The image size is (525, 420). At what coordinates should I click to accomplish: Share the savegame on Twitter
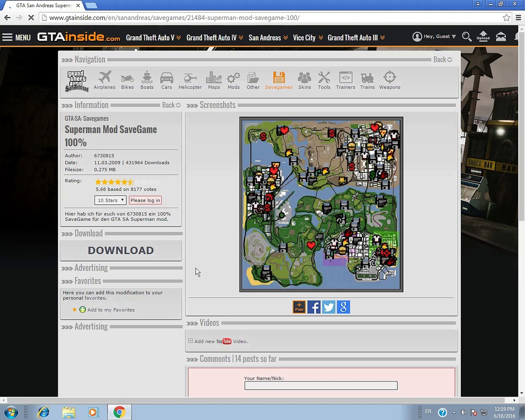(x=329, y=307)
